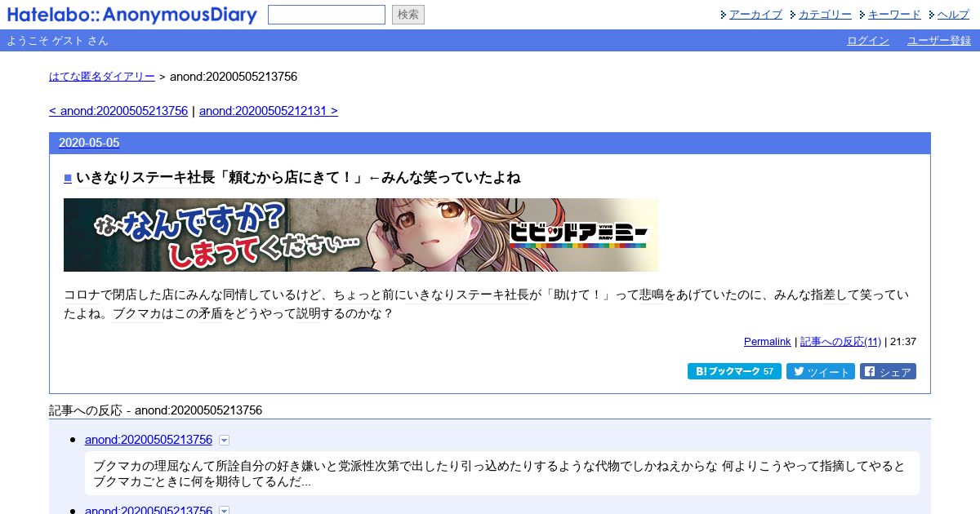
Task: Click the search text field
Action: click(327, 15)
